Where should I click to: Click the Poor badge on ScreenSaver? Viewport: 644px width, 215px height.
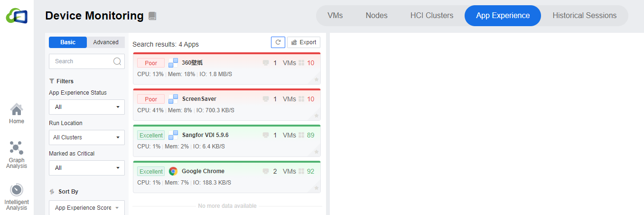[151, 99]
